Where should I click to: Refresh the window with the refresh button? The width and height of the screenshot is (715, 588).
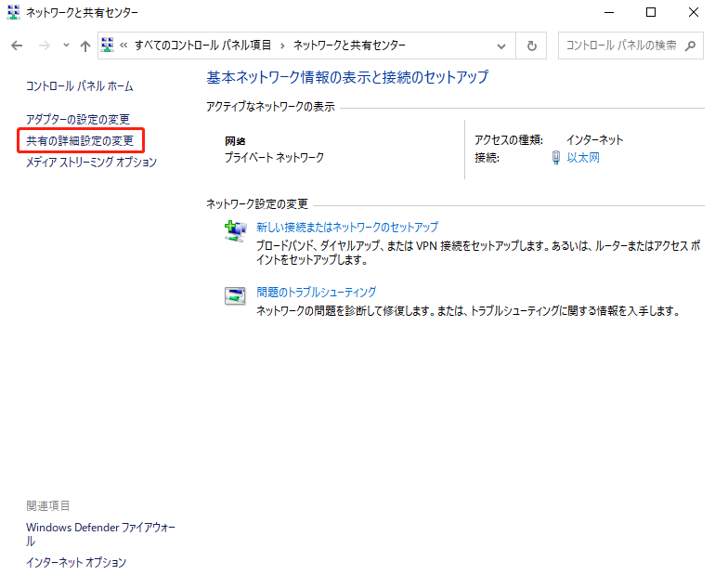click(x=531, y=46)
